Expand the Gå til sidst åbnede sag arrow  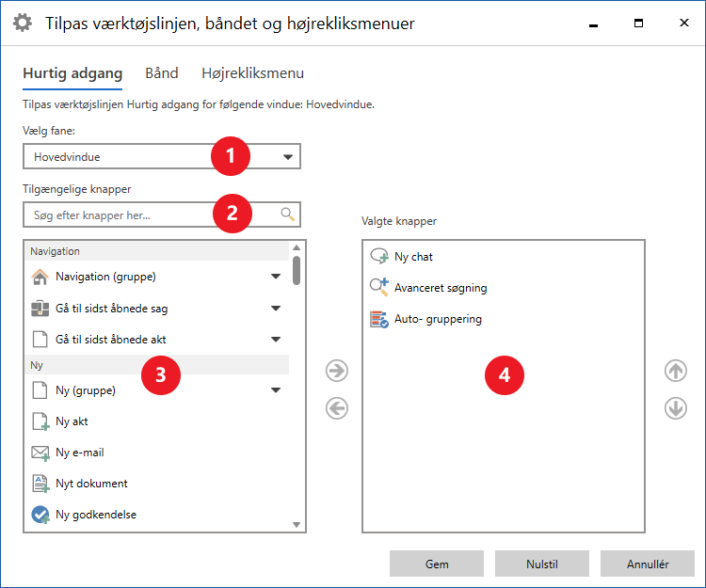tap(276, 309)
